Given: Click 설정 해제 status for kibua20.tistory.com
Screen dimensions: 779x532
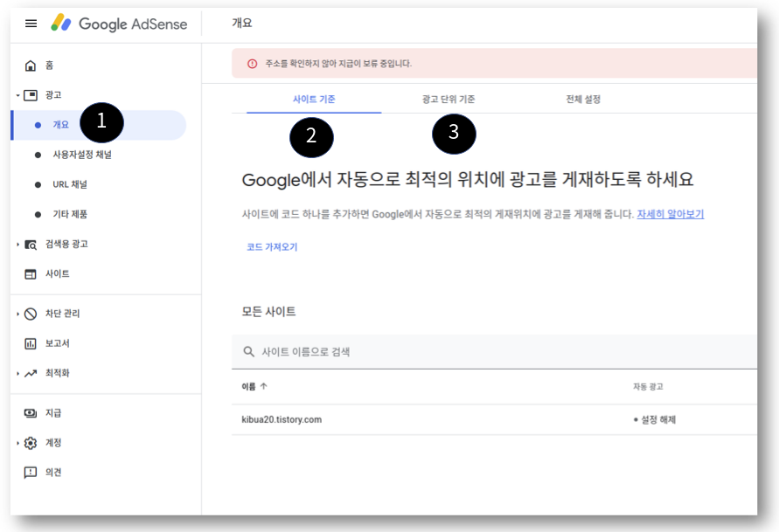Looking at the screenshot, I should tap(655, 420).
